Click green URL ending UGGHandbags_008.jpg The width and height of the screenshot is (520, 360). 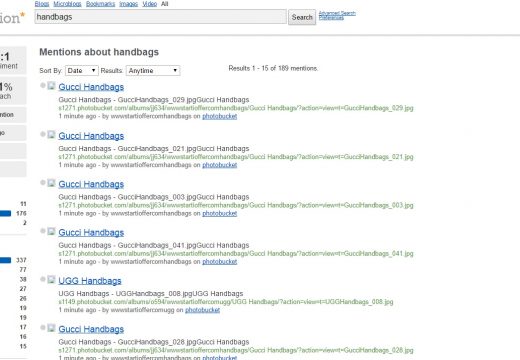(226, 302)
